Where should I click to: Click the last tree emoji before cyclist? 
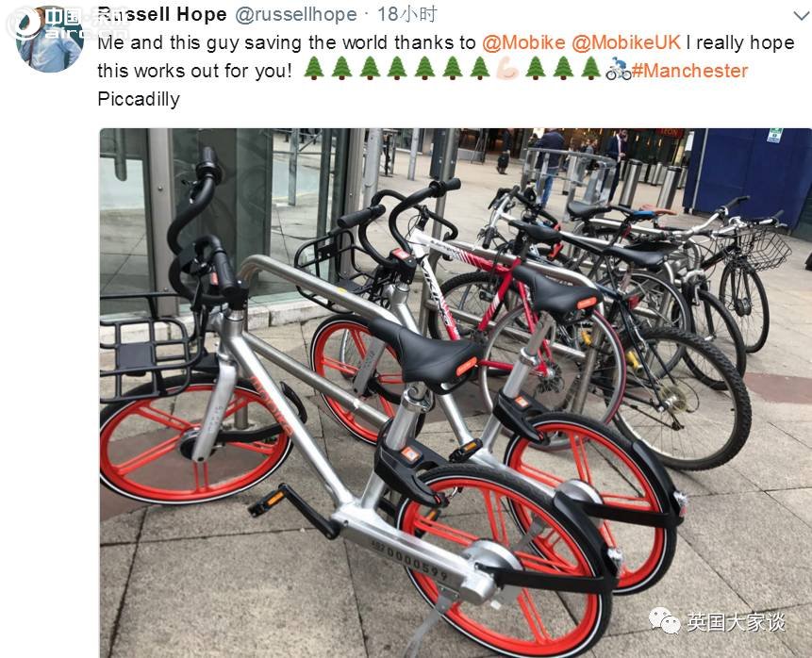[589, 69]
